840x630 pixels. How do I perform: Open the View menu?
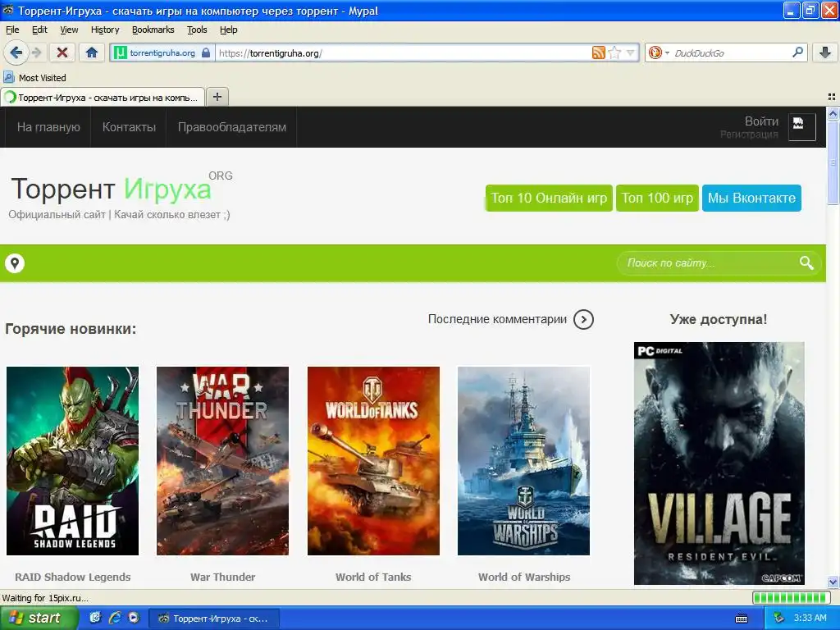pos(69,30)
